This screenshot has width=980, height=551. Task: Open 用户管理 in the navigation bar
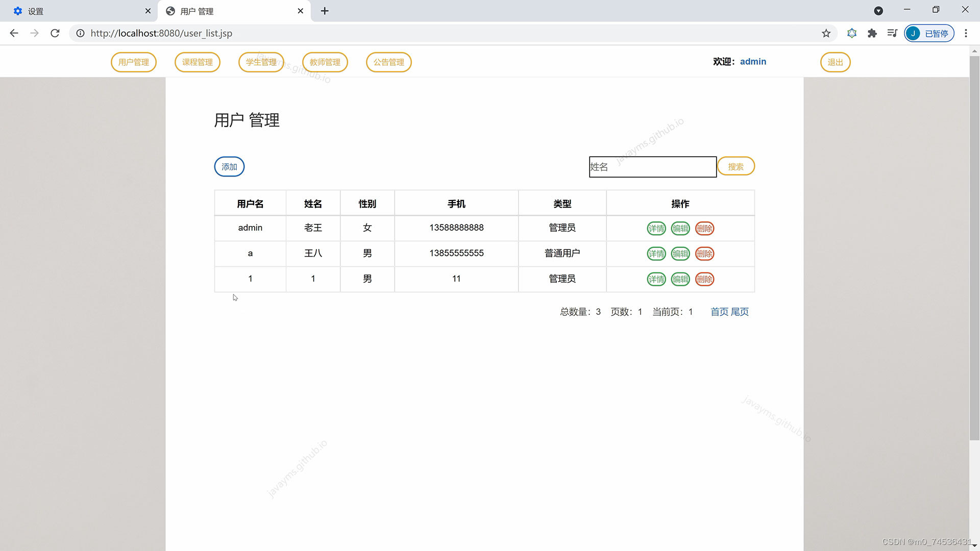134,62
